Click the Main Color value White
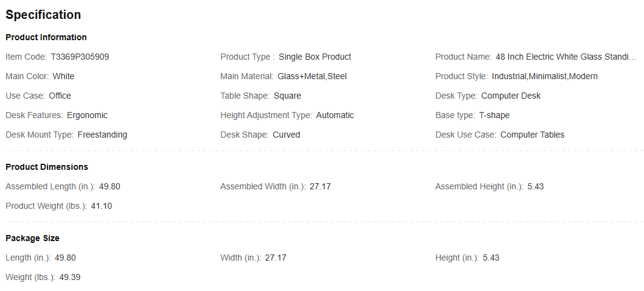Image resolution: width=644 pixels, height=291 pixels. pos(64,76)
